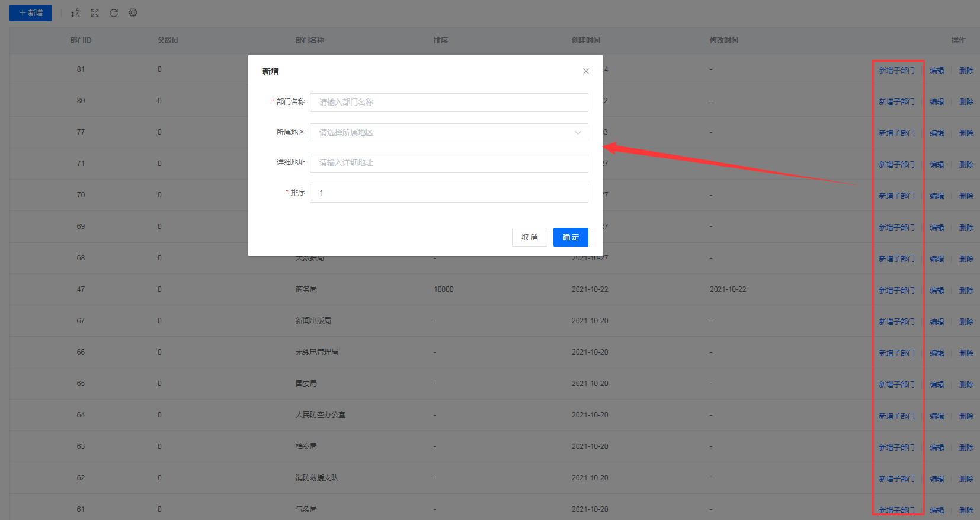Click the 创建时间 column header
This screenshot has width=980, height=520.
click(586, 40)
